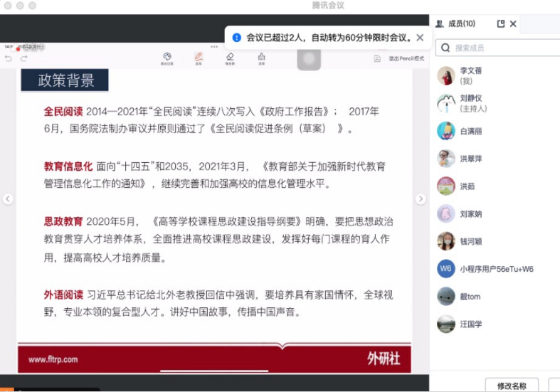Select the eraser tool
The height and width of the screenshot is (392, 560).
click(230, 58)
